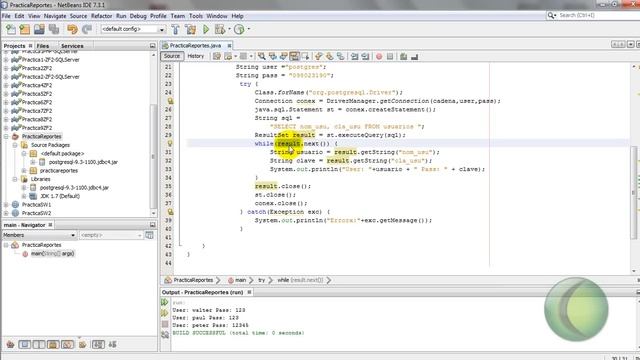Collapse the Libraries node
The height and width of the screenshot is (360, 640).
[15, 179]
